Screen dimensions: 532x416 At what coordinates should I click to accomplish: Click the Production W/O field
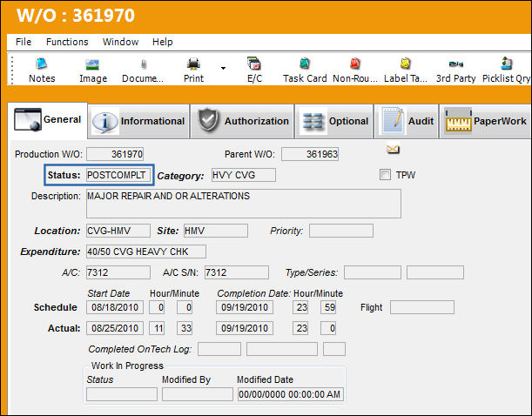115,154
